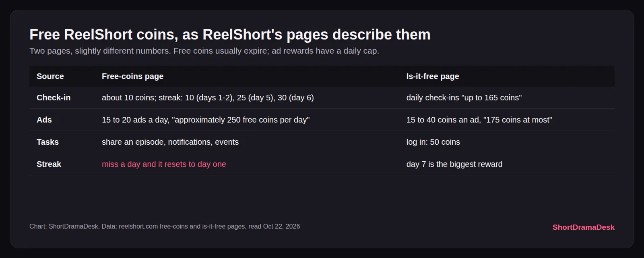The image size is (644, 258).
Task: Select cell 'about 10 coins; streak: 10 (days 1-2)...'
Action: click(x=208, y=98)
